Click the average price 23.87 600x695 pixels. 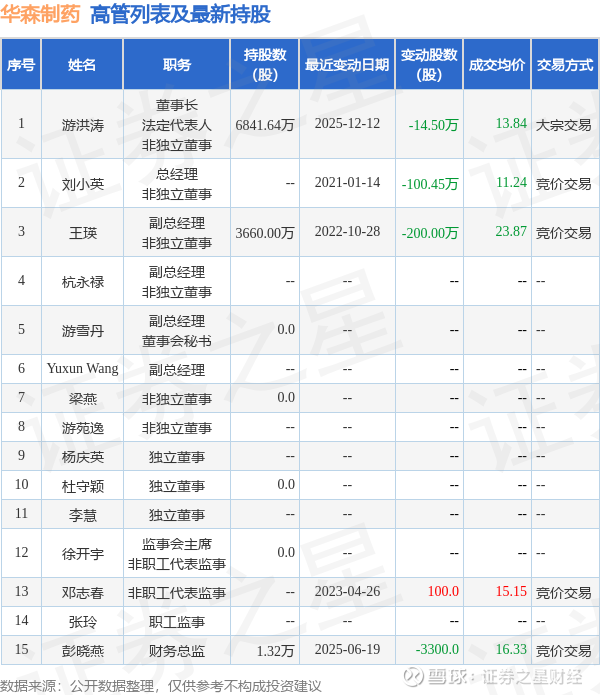coord(511,231)
